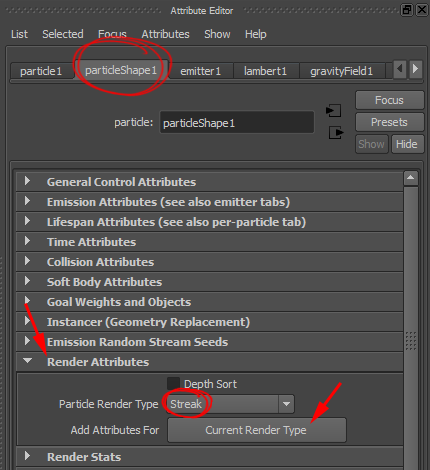Switch to the lambert1 tab

pos(266,71)
